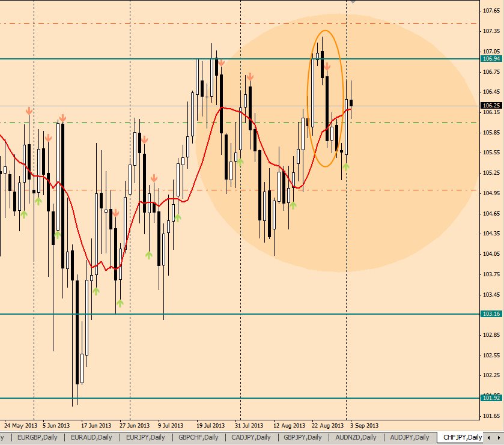Click the 31 Jul 2013 date label
504x445 pixels.
(x=249, y=425)
